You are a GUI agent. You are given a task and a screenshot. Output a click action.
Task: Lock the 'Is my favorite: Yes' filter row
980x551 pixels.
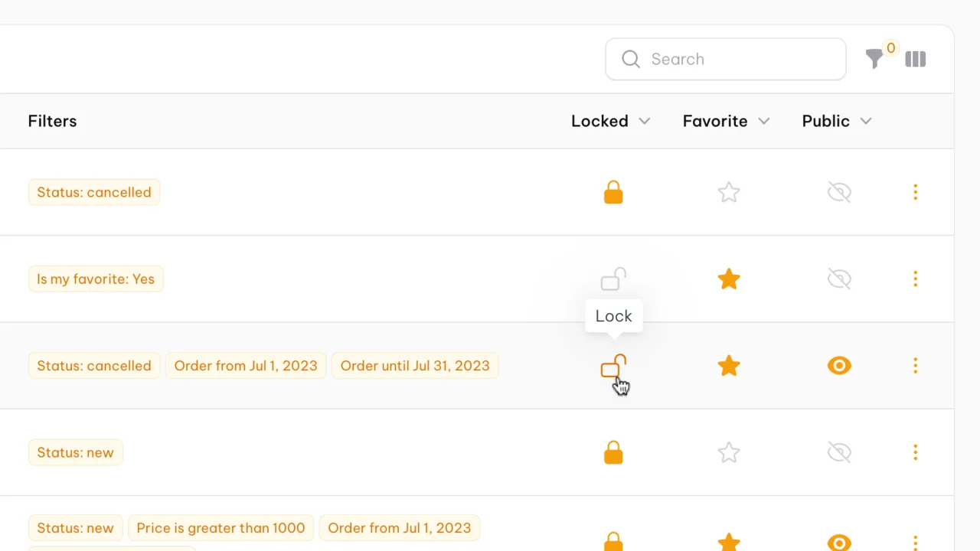613,279
